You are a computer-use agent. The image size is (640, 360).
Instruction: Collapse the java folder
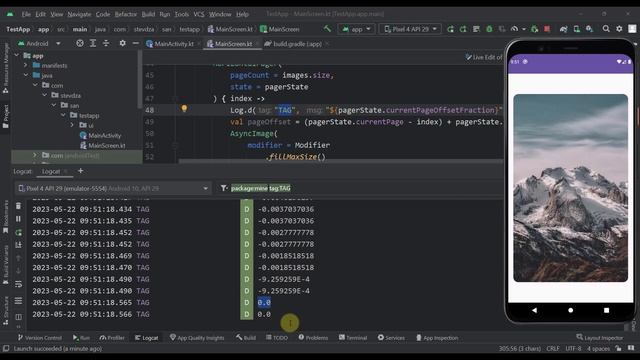[x=26, y=75]
